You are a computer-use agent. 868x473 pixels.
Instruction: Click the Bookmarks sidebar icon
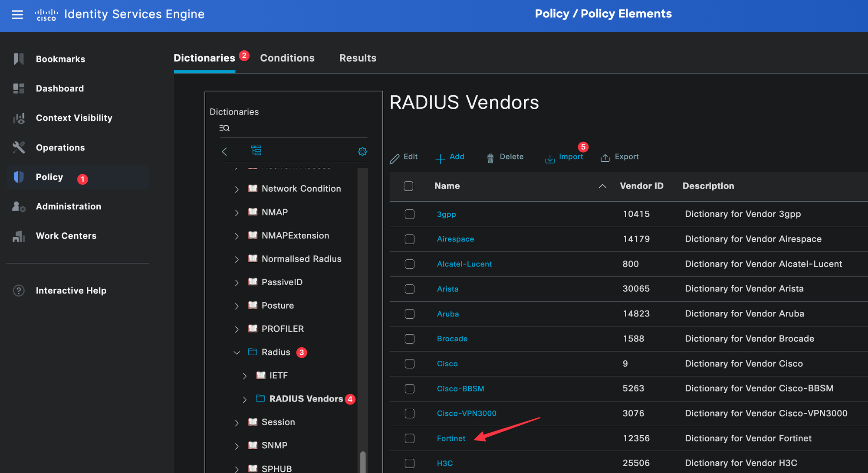point(19,59)
